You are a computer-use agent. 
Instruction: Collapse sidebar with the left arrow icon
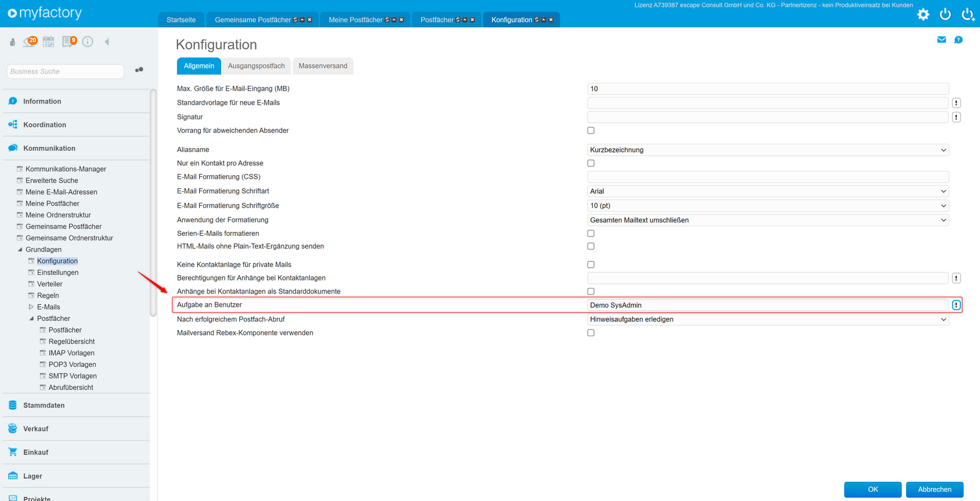coord(107,42)
